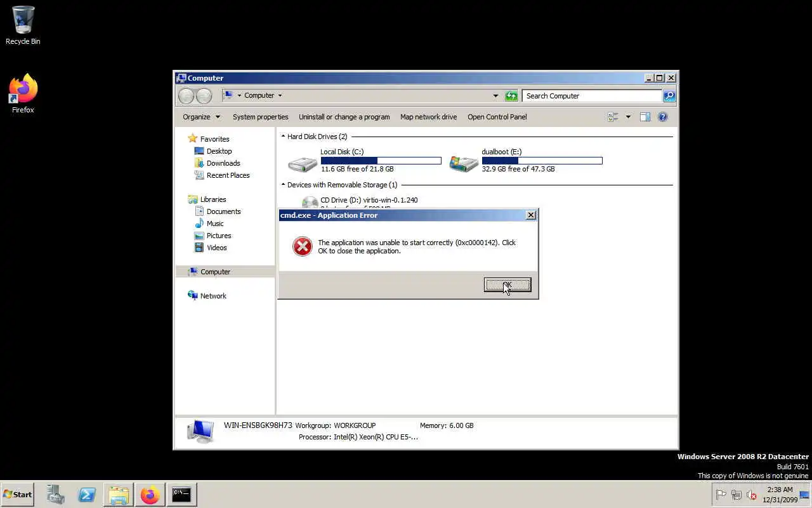
Task: Click the 11.6 GB free text
Action: [357, 169]
